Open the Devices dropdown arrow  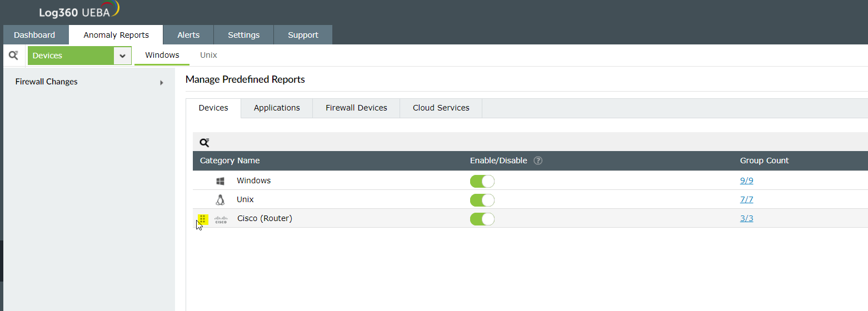(122, 56)
